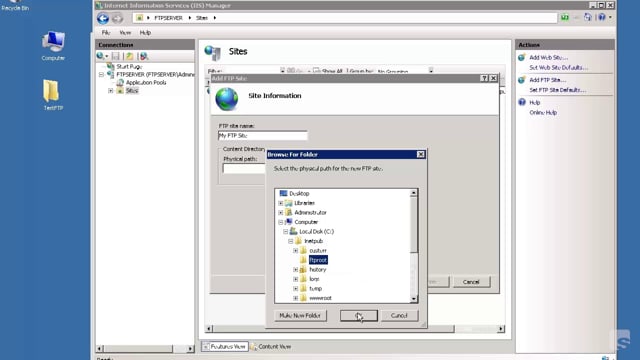Select the FTPSERVER node in Connections tree
The height and width of the screenshot is (360, 640).
155,74
